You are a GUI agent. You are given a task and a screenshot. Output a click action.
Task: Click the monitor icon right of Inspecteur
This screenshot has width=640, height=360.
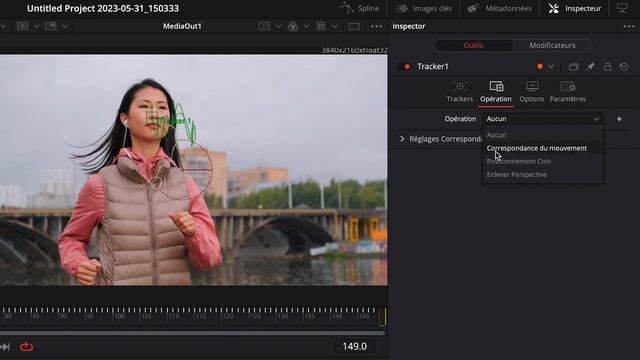622,8
